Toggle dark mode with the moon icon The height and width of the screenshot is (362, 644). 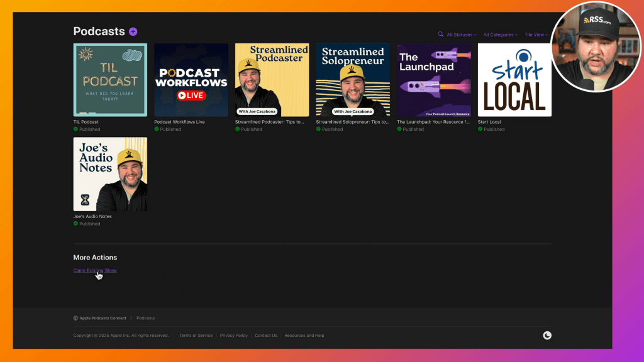(547, 335)
